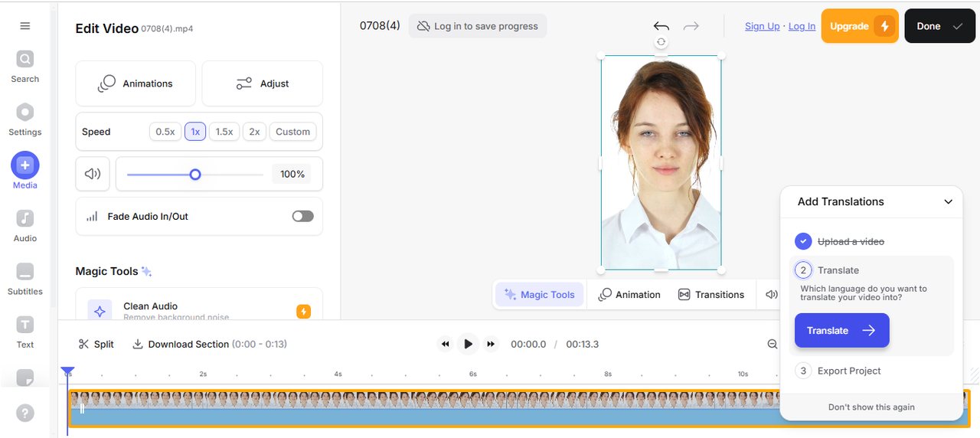Screen dimensions: 980x438
Task: Click the Split tool
Action: 96,345
